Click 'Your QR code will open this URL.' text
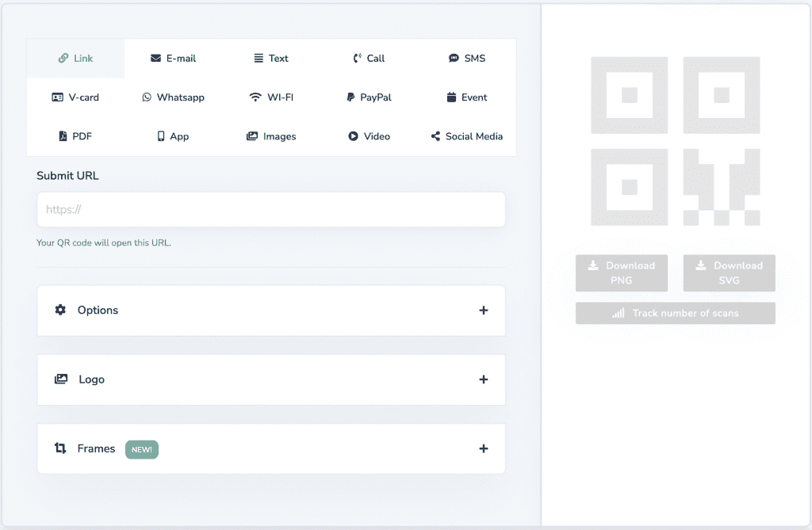Viewport: 812px width, 530px height. [x=104, y=242]
